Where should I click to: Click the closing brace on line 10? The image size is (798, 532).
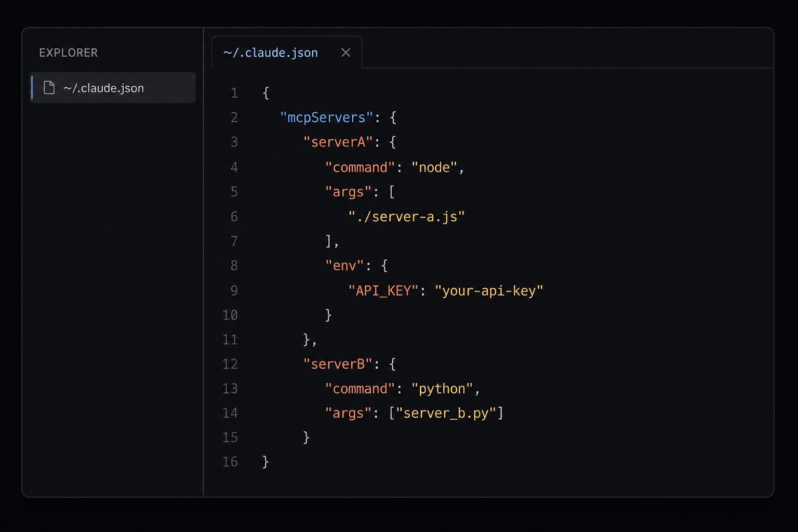click(328, 315)
